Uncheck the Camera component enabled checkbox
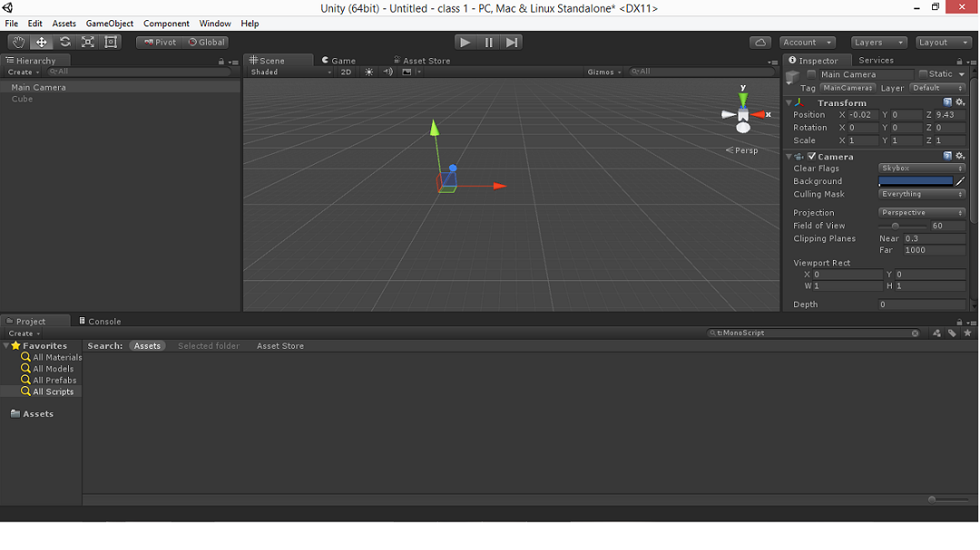 [x=812, y=156]
